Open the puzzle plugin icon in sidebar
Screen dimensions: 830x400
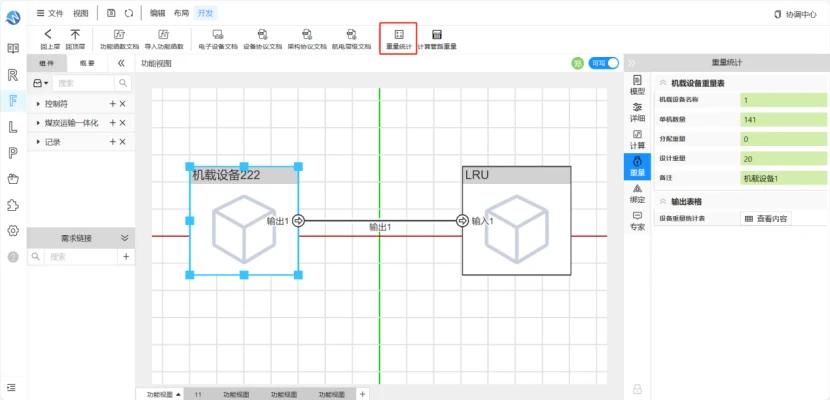pyautogui.click(x=13, y=205)
